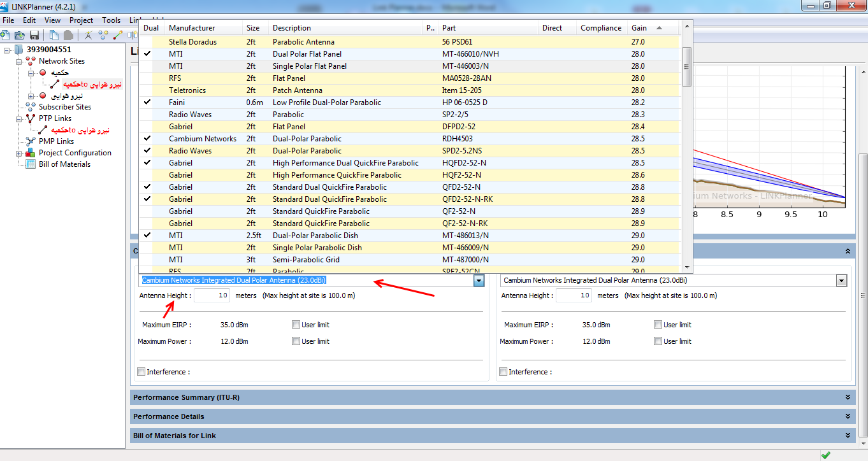868x461 pixels.
Task: Select the Cambium Networks RDH4503 antenna row
Action: click(410, 139)
